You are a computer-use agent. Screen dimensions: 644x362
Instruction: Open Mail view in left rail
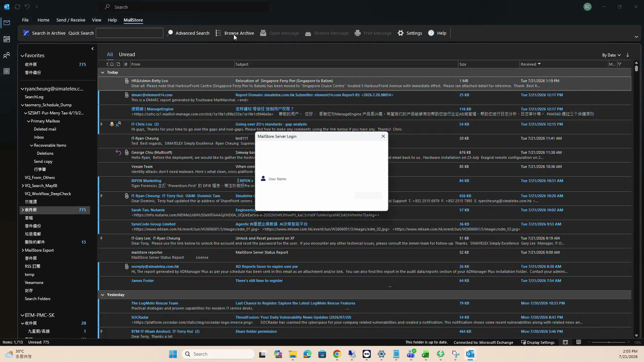pyautogui.click(x=7, y=23)
